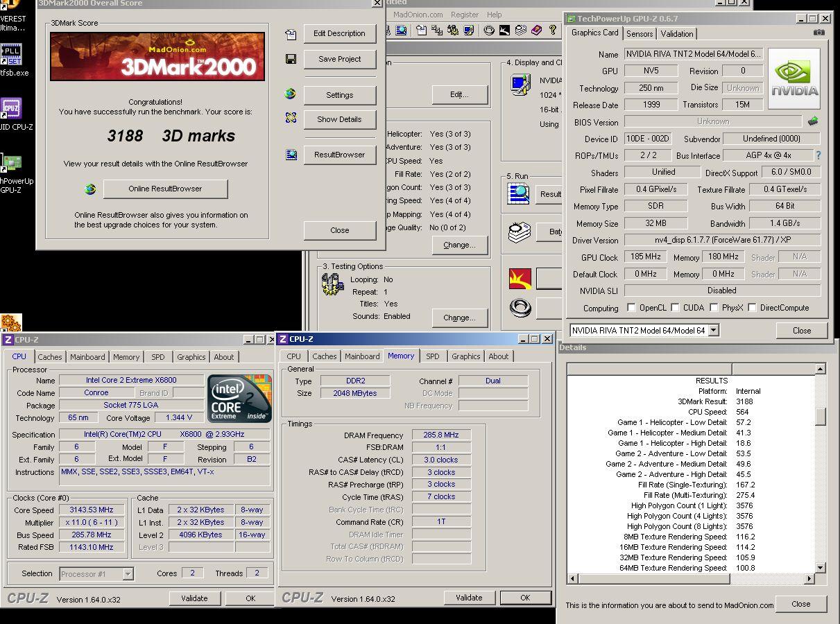Viewport: 840px width, 624px height.
Task: Click batch stack icon in 3DMark toolbar
Action: coord(521,31)
